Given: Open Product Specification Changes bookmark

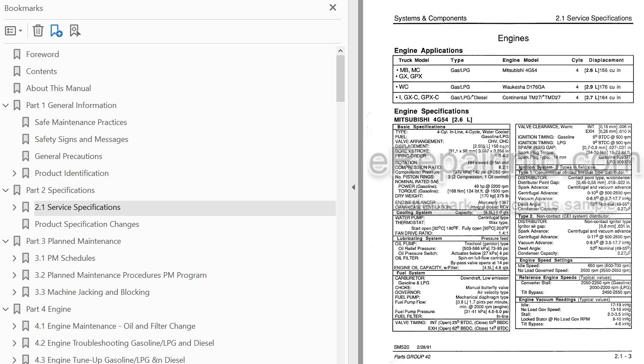Looking at the screenshot, I should click(87, 224).
